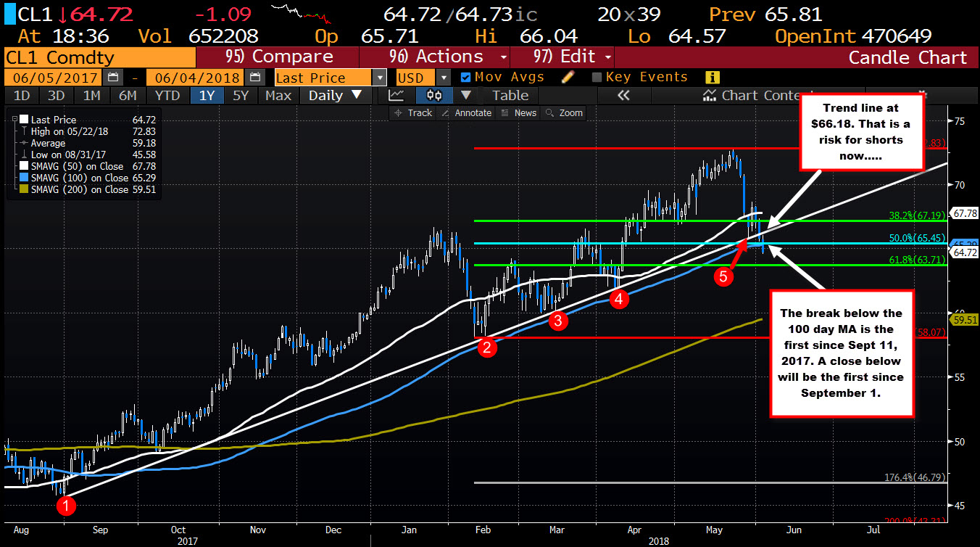Click the 176.4%(46.79) Fibonacci label
980x547 pixels.
coord(915,477)
